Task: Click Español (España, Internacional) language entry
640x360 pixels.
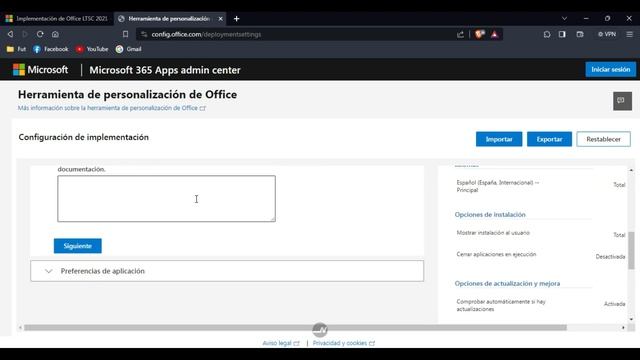Action: [498, 186]
